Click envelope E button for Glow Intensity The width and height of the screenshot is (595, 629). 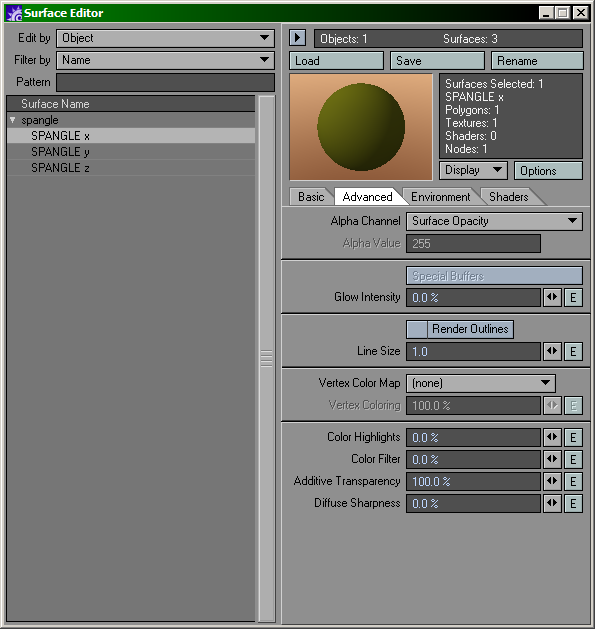tap(573, 298)
